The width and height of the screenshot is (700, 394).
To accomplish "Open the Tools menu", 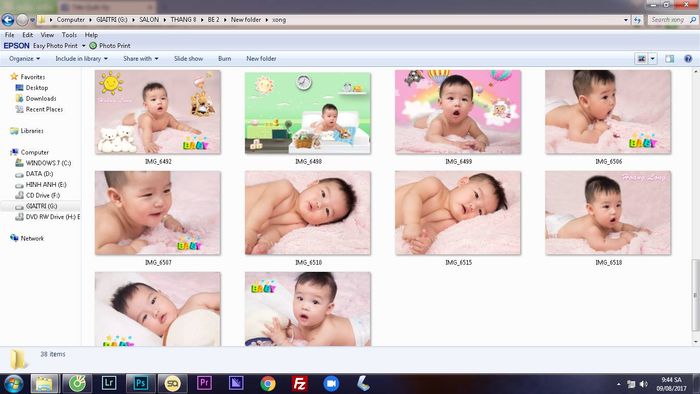I will (69, 35).
